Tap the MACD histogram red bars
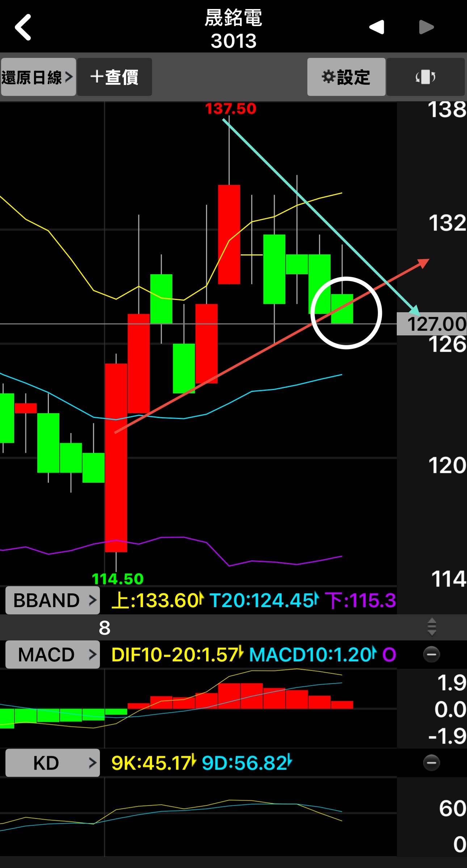This screenshot has width=467, height=868. pos(240,696)
